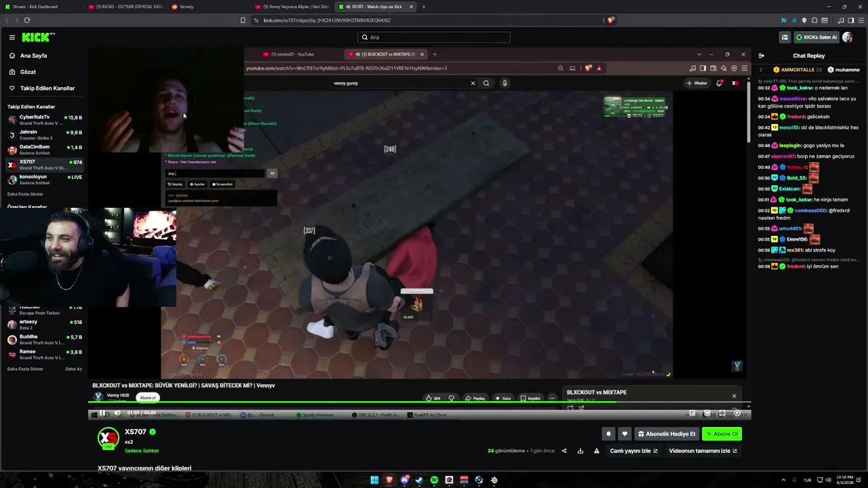This screenshot has width=868, height=488.
Task: Share the clip via share icon
Action: pyautogui.click(x=564, y=451)
